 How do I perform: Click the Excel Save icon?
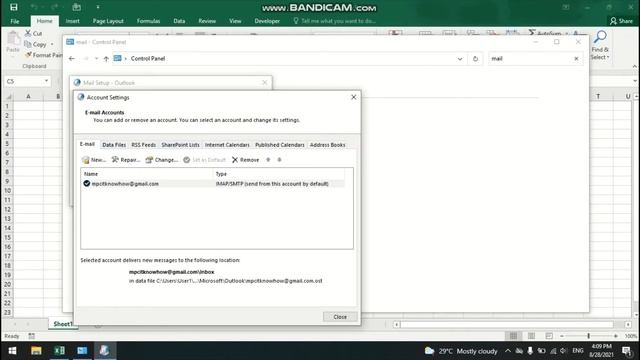click(x=14, y=7)
